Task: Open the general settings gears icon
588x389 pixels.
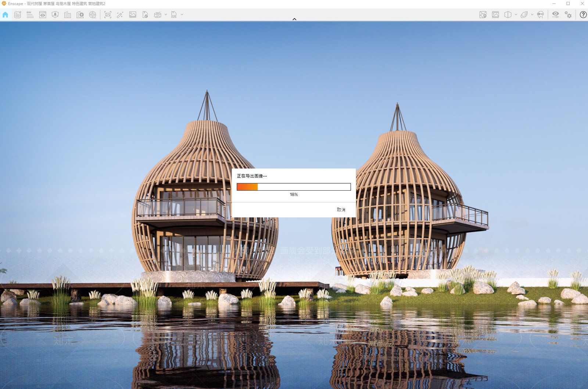Action: click(x=568, y=15)
